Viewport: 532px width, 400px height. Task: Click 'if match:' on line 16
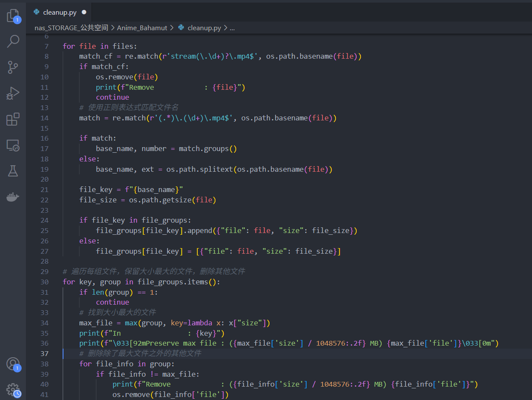(98, 138)
